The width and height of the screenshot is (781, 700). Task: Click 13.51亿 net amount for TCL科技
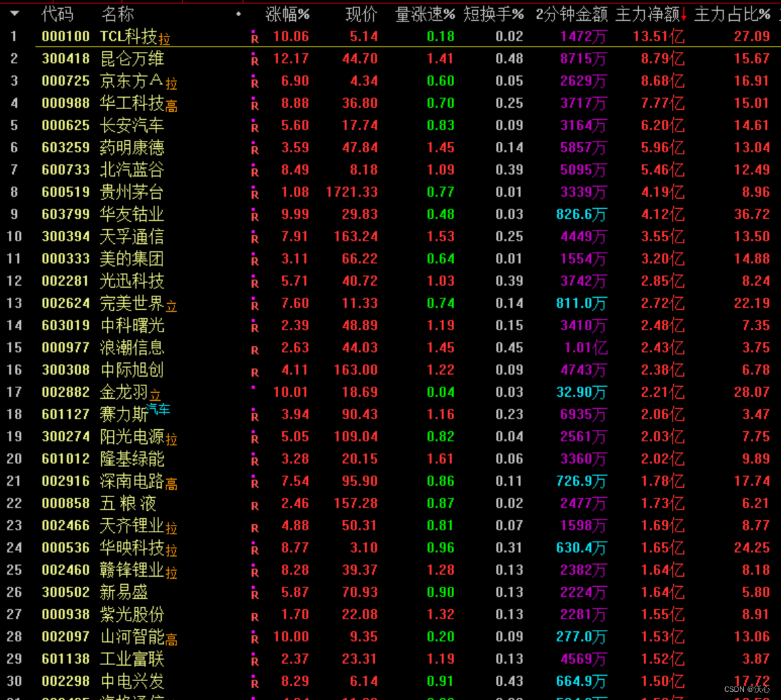click(658, 37)
